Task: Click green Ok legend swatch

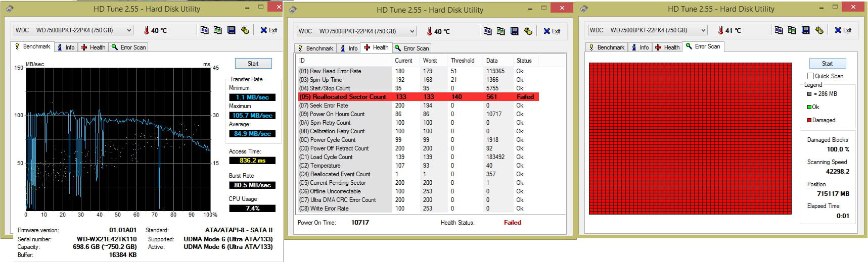Action: coord(809,107)
